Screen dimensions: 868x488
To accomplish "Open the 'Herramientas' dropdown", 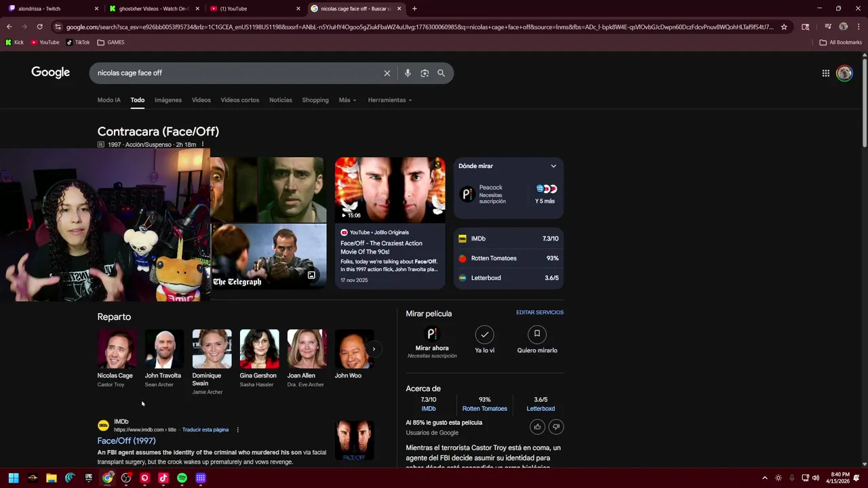I will tap(390, 100).
